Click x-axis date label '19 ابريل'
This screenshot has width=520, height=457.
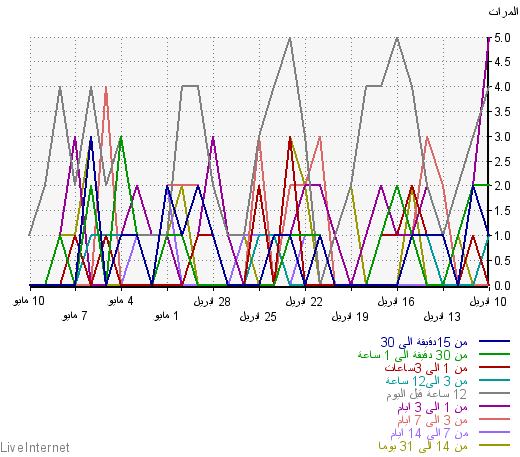tap(350, 316)
